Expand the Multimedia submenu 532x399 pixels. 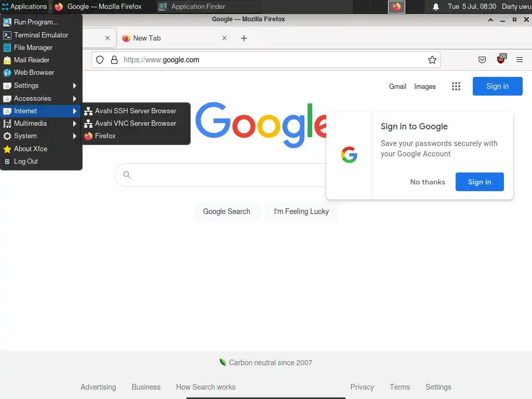(x=41, y=124)
